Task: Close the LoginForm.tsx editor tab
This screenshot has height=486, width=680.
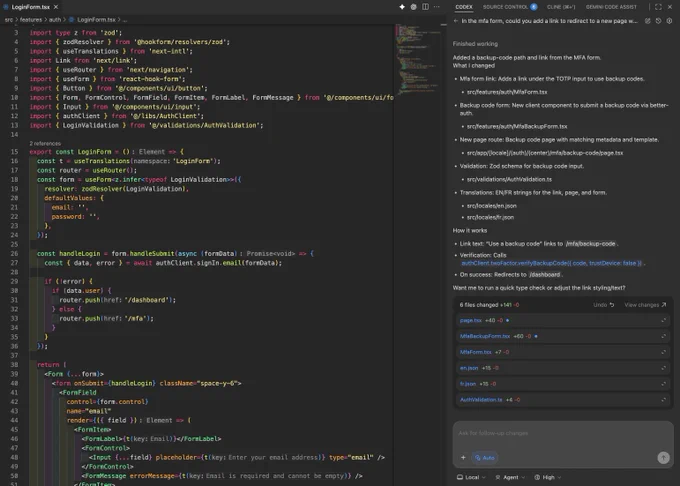Action: pyautogui.click(x=56, y=7)
